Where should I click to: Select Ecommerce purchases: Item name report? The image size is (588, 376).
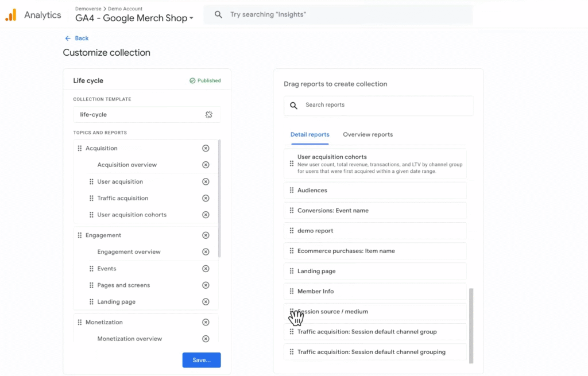click(x=375, y=251)
